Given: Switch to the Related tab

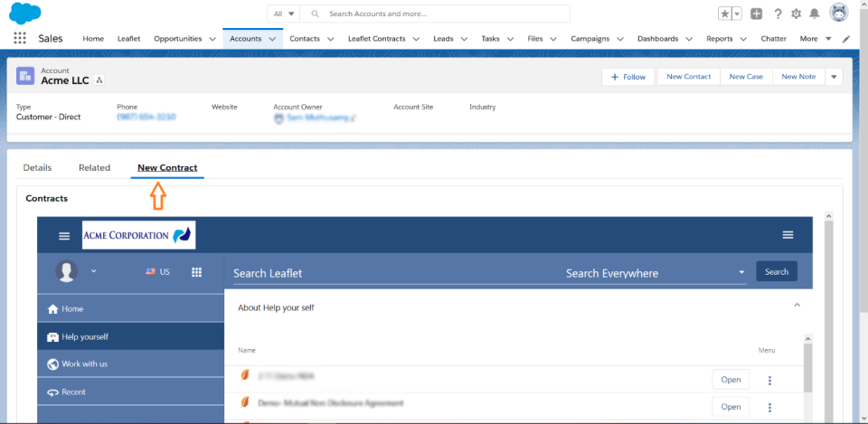Looking at the screenshot, I should tap(94, 167).
